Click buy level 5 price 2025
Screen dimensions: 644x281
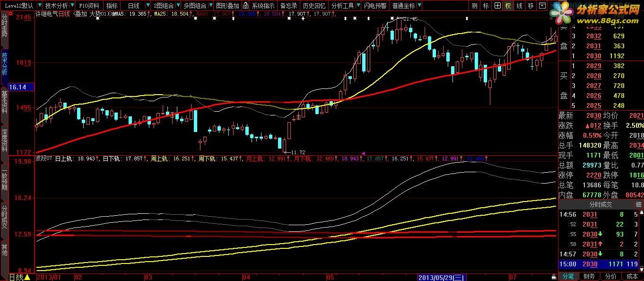pyautogui.click(x=594, y=106)
